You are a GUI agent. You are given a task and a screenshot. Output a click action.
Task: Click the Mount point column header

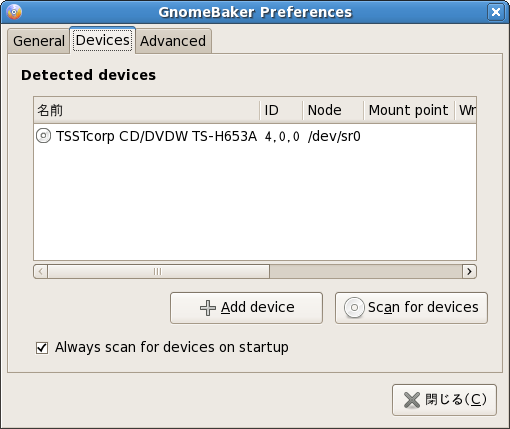click(x=409, y=110)
